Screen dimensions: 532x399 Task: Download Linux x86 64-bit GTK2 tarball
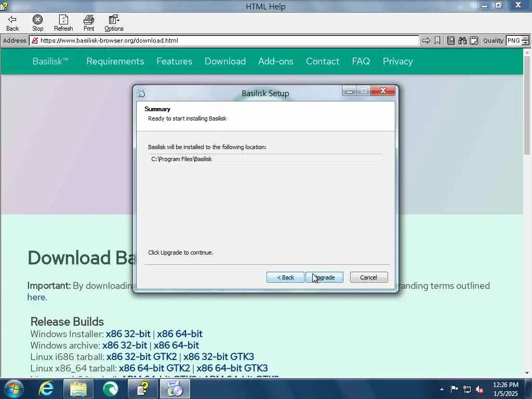click(x=154, y=368)
